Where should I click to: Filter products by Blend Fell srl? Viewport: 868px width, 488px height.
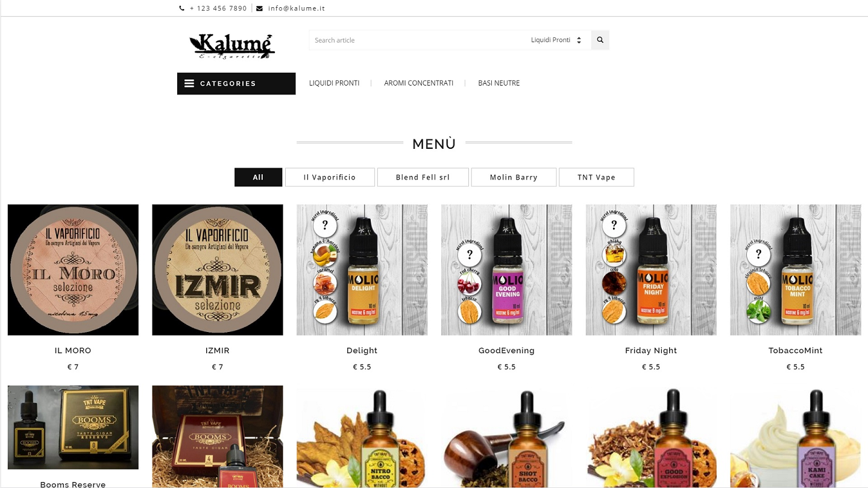423,177
